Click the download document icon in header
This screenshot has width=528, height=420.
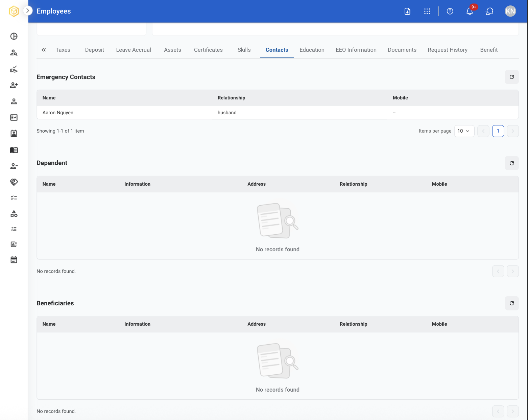coord(407,11)
